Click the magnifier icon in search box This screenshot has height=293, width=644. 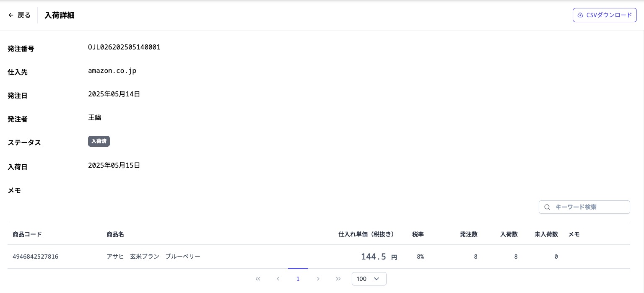pyautogui.click(x=547, y=207)
